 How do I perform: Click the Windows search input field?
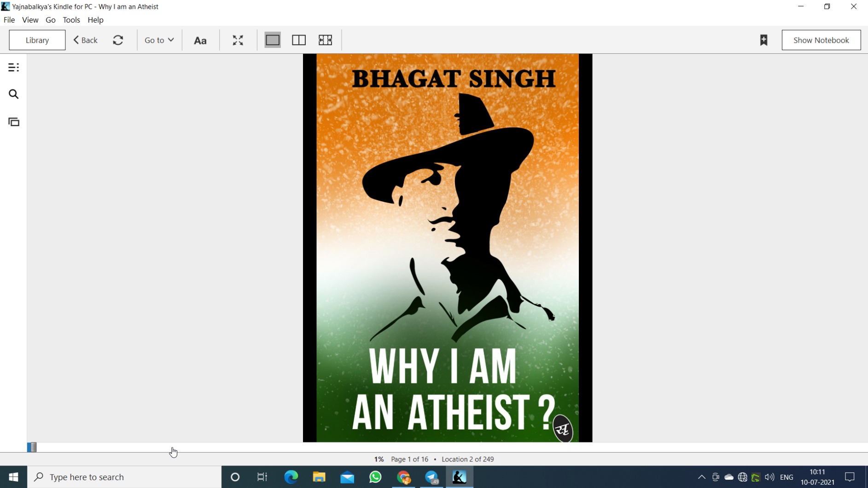[x=124, y=477]
